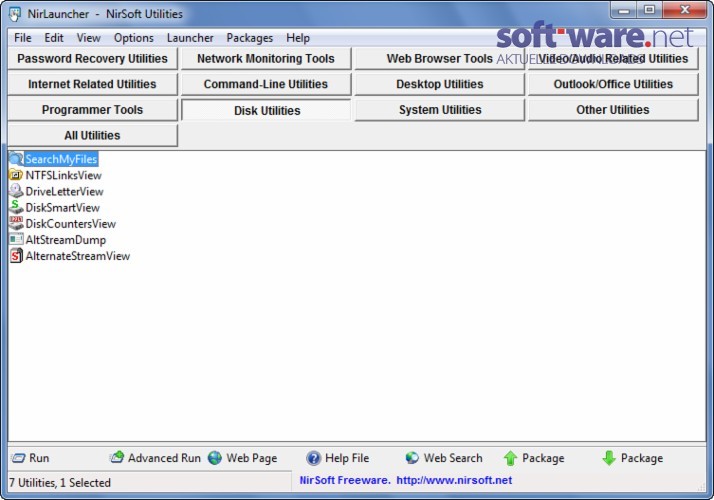Switch to Network Monitoring Tools category
Viewport: 714px width, 500px height.
pos(266,59)
